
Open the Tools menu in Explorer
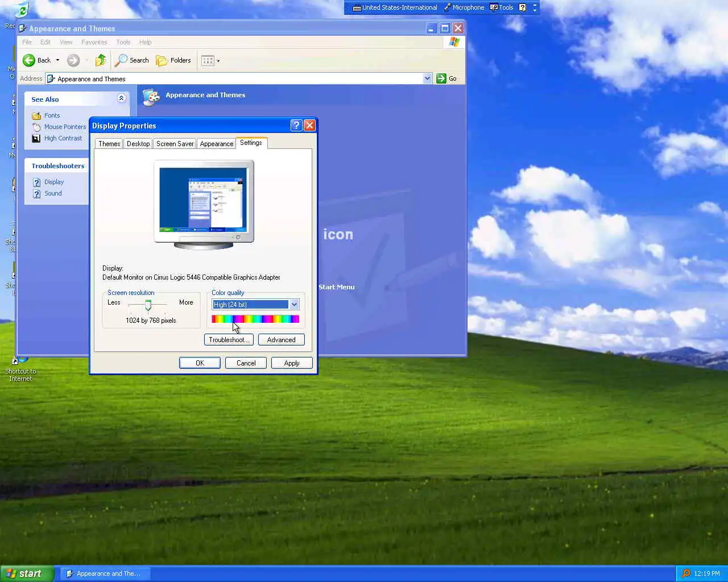tap(123, 42)
